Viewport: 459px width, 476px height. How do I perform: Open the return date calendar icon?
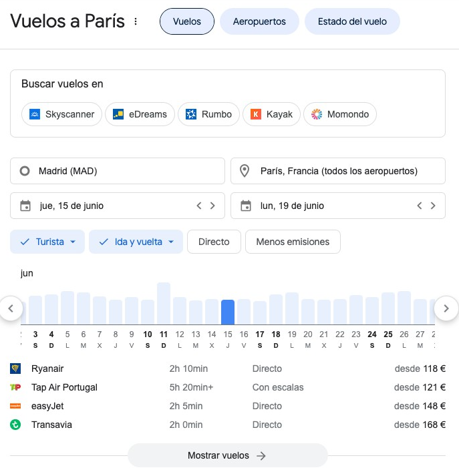tap(246, 206)
